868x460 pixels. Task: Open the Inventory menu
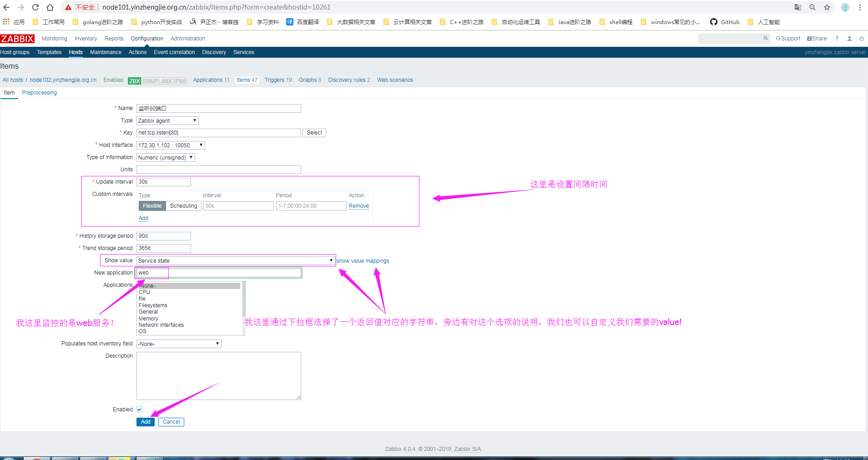[x=86, y=39]
